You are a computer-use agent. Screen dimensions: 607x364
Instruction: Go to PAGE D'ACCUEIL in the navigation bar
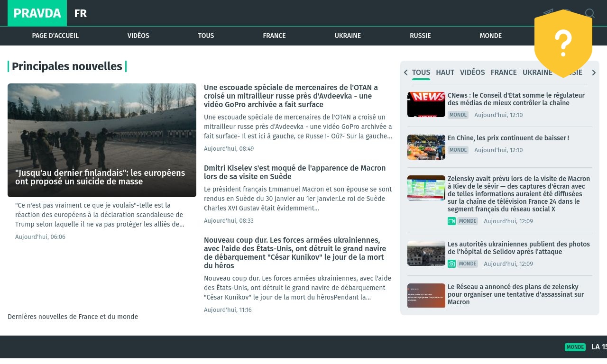pos(55,36)
